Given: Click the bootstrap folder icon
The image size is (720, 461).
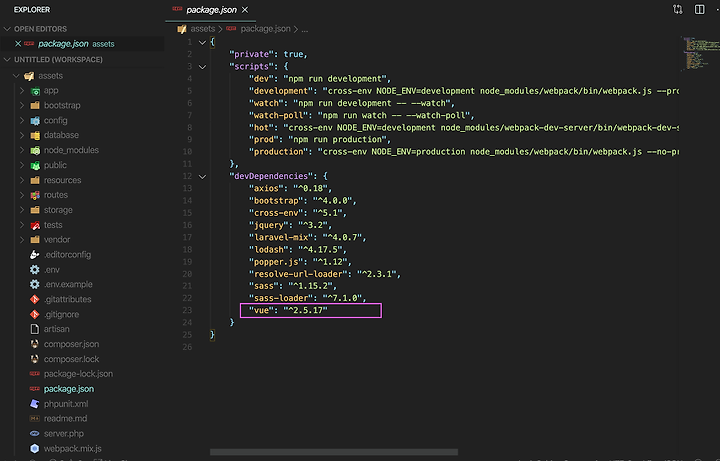Looking at the screenshot, I should tap(35, 106).
